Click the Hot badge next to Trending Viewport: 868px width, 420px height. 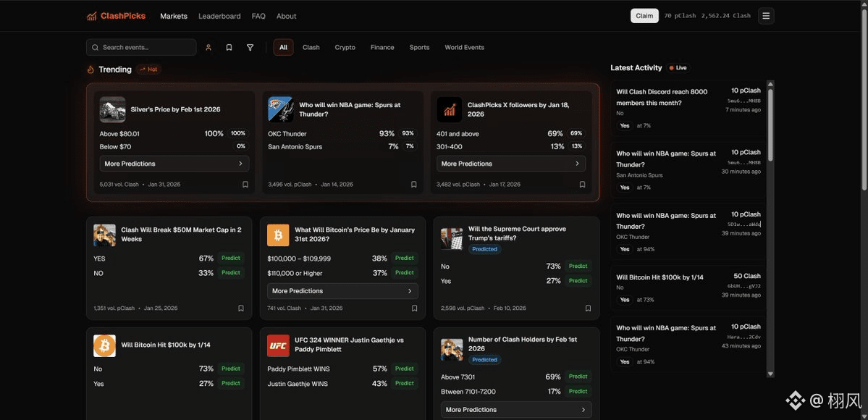point(148,70)
